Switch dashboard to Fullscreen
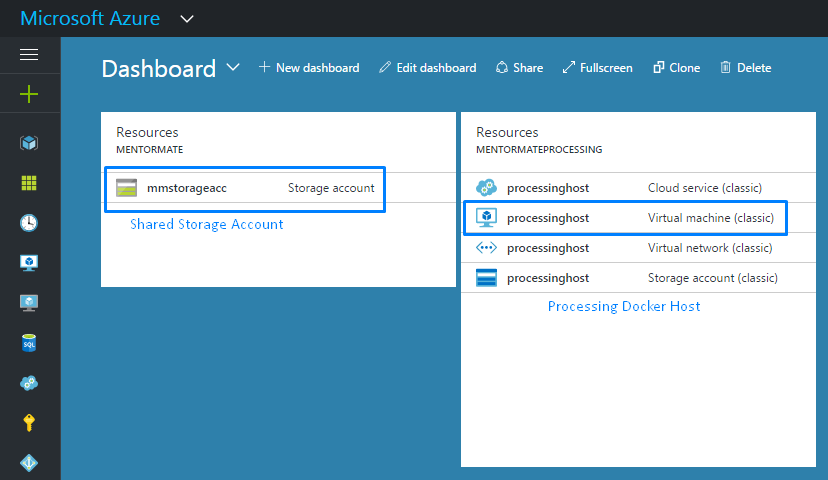Image resolution: width=828 pixels, height=480 pixels. pos(598,68)
